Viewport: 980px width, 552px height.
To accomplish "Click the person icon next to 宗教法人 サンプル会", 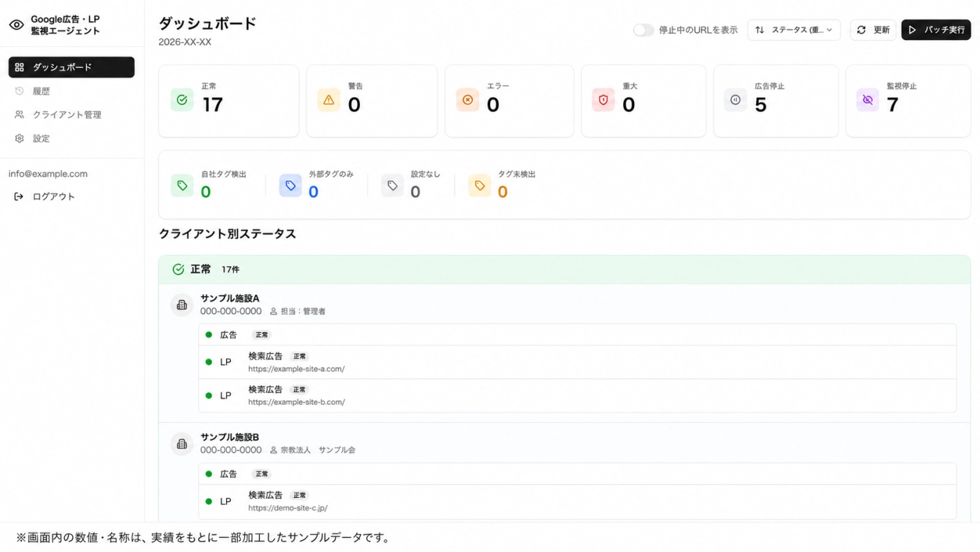I will [274, 450].
